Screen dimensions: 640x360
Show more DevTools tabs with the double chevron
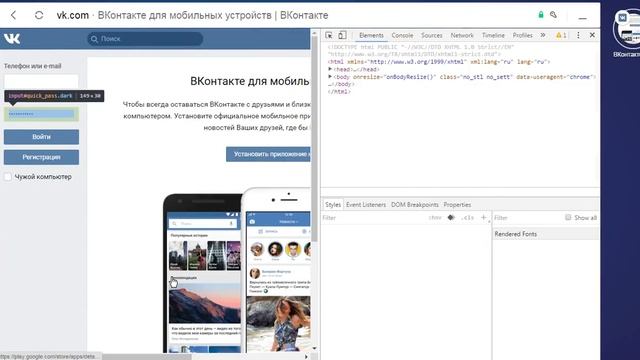(x=542, y=35)
